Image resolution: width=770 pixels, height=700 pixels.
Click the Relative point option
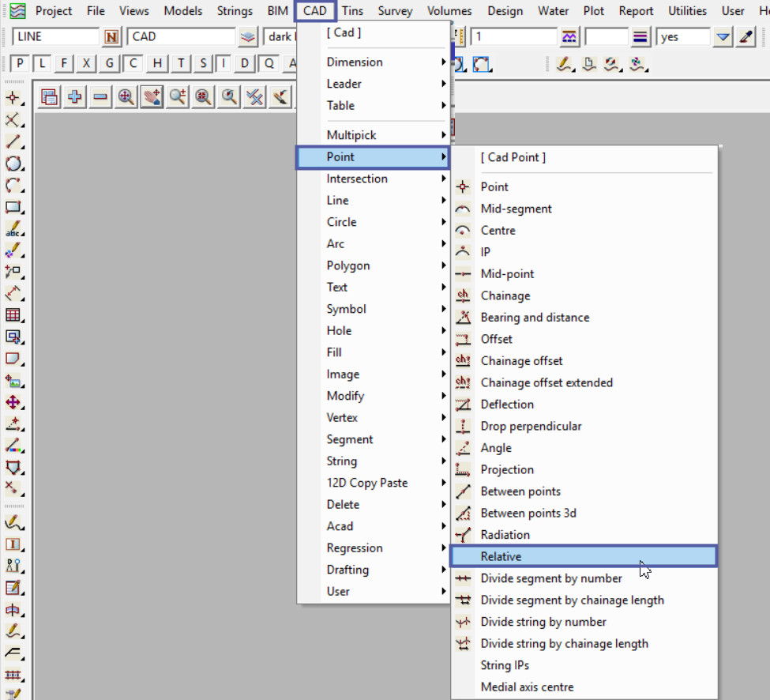[x=501, y=556]
